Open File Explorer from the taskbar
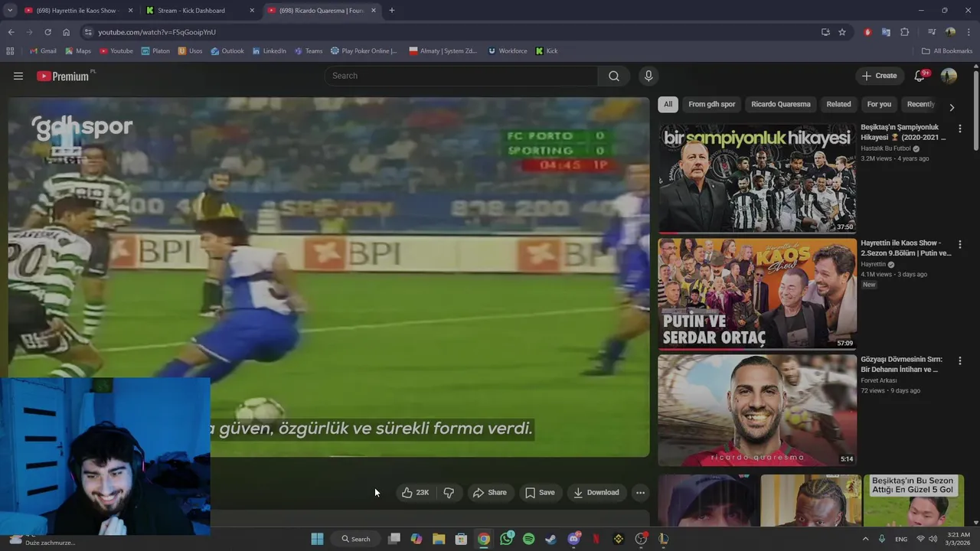 (x=439, y=539)
